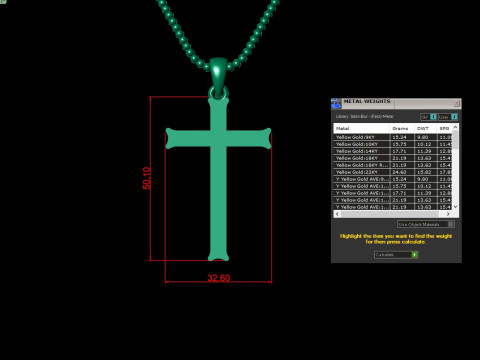This screenshot has width=480, height=360.
Task: Close the Metal Weights panel
Action: coord(456,104)
